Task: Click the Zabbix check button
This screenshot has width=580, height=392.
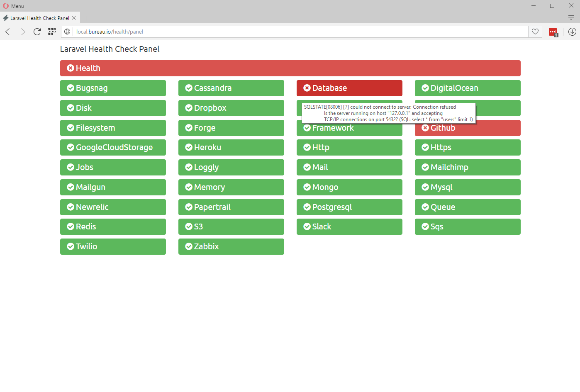Action: pyautogui.click(x=231, y=246)
